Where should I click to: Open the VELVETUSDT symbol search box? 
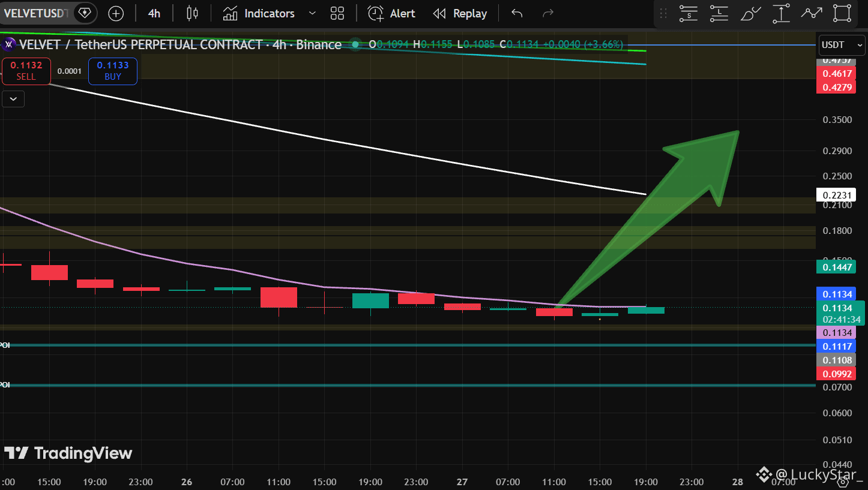[35, 13]
